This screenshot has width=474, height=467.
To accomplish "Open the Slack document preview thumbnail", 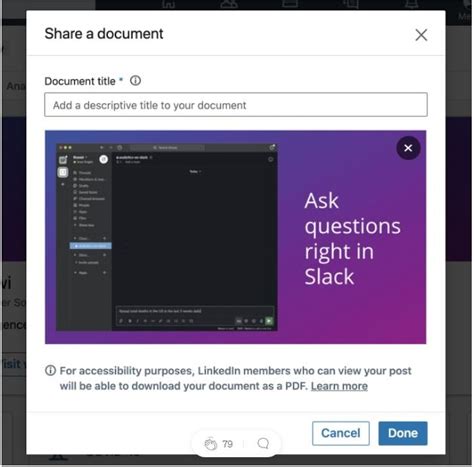I will [235, 237].
